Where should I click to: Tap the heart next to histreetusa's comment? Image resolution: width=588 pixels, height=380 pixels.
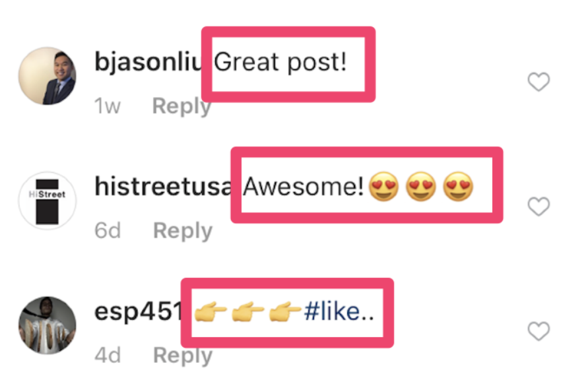(x=539, y=206)
